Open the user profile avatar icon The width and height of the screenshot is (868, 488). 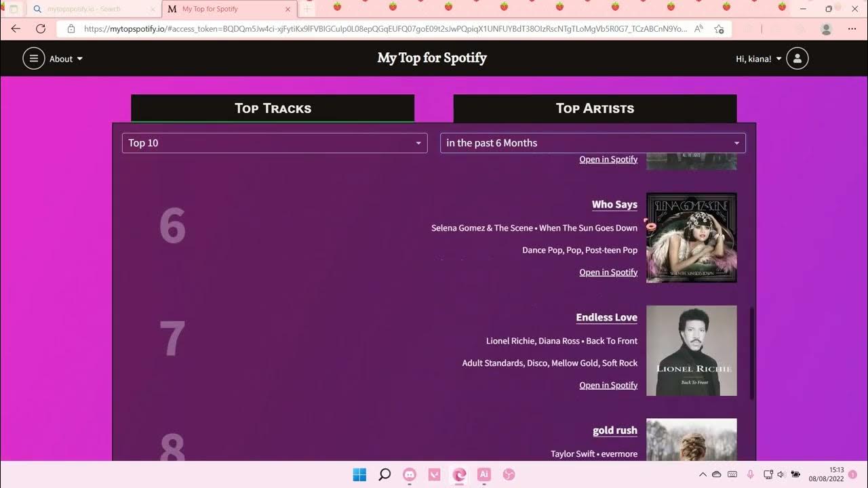tap(797, 58)
